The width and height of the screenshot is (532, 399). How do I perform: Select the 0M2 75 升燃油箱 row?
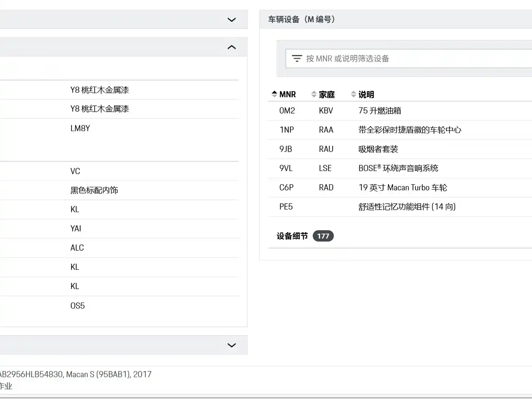point(400,111)
